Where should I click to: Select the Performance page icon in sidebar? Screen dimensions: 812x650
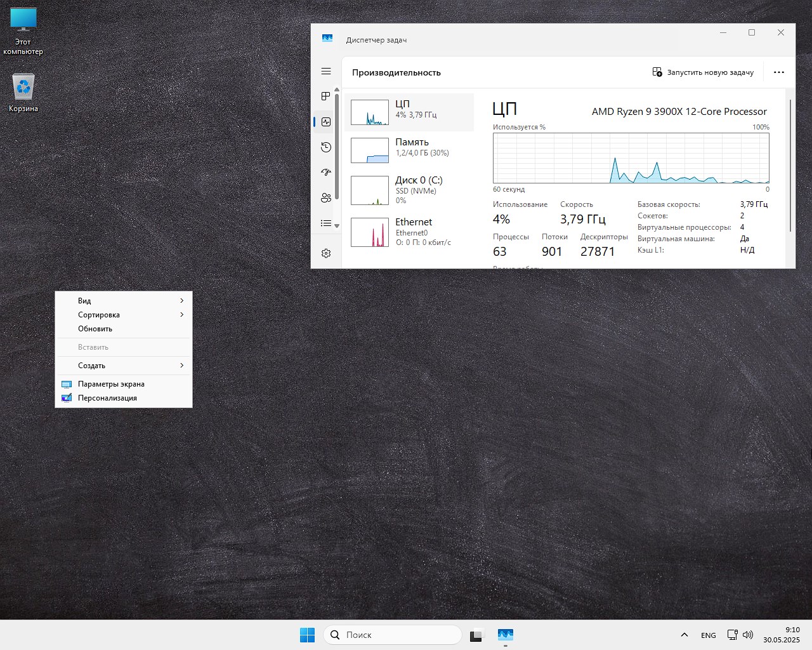tap(326, 122)
